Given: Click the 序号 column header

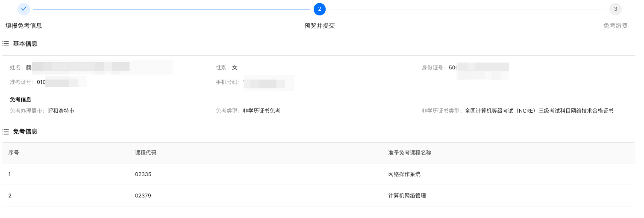Looking at the screenshot, I should point(14,153).
